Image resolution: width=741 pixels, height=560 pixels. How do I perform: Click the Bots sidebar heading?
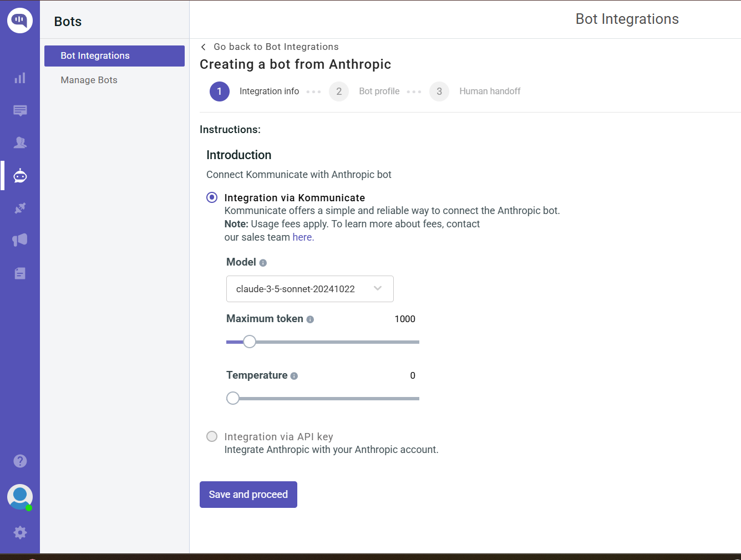click(x=68, y=22)
